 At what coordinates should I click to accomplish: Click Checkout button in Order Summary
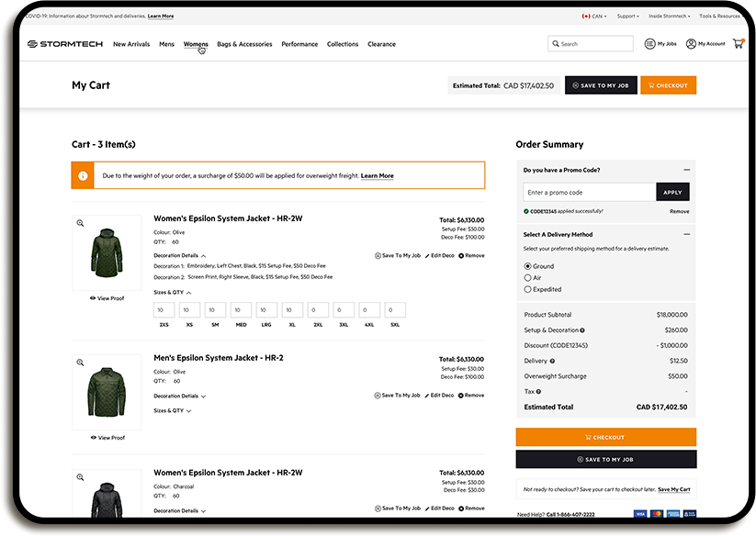pyautogui.click(x=606, y=437)
